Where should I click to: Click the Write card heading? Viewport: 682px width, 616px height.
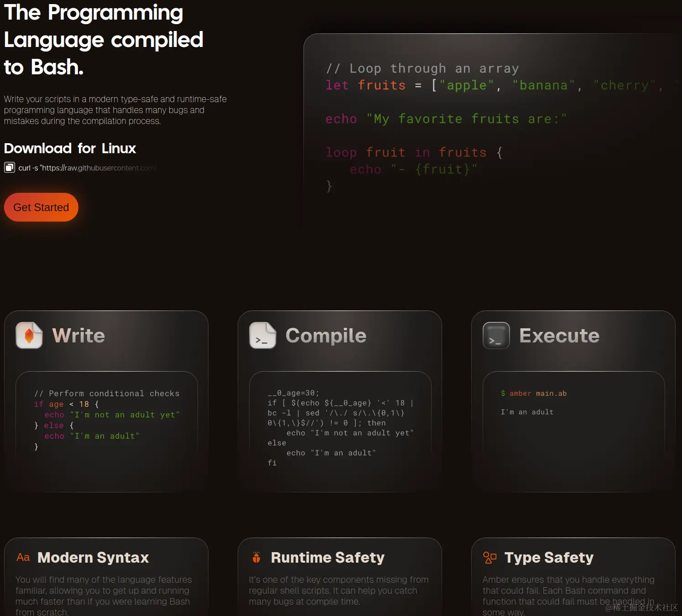coord(78,336)
